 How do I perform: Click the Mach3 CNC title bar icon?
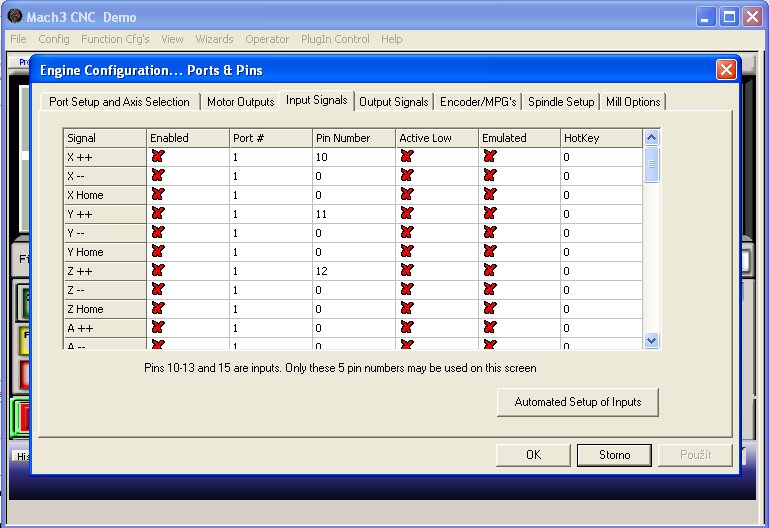click(14, 17)
